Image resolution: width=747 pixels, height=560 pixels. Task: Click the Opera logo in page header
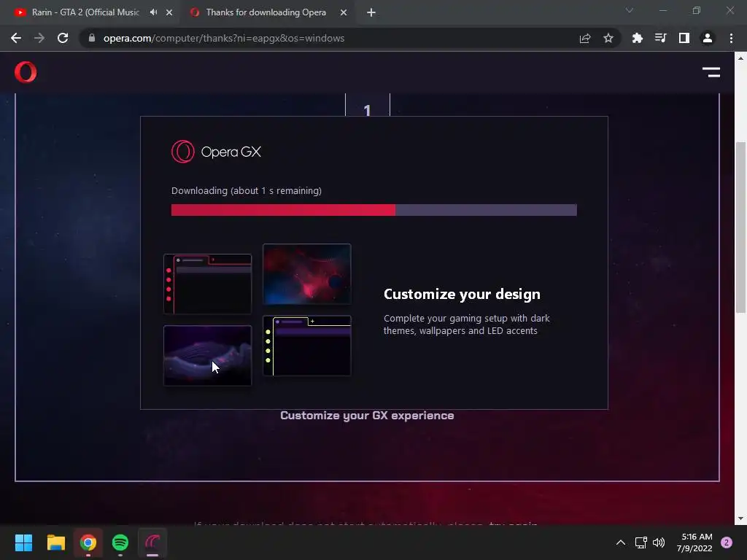pyautogui.click(x=26, y=72)
